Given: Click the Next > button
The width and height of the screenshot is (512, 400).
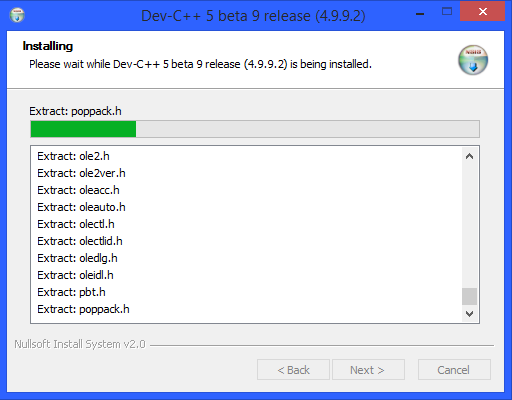Looking at the screenshot, I should [x=368, y=370].
